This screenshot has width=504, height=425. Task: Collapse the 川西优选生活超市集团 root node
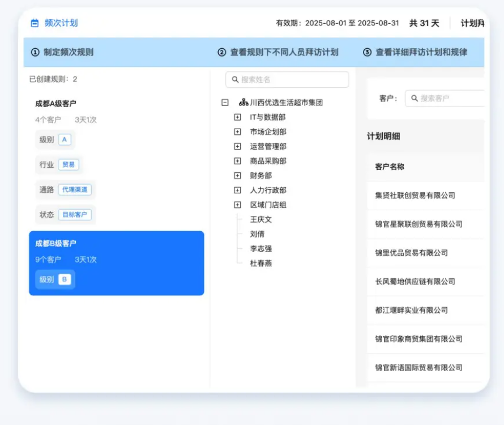point(225,103)
